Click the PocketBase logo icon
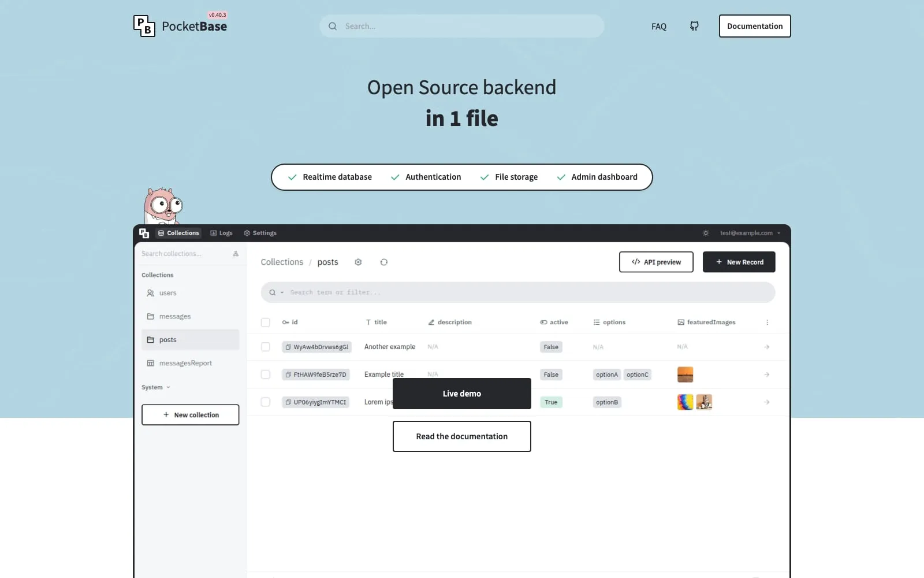924x578 pixels. (x=144, y=26)
